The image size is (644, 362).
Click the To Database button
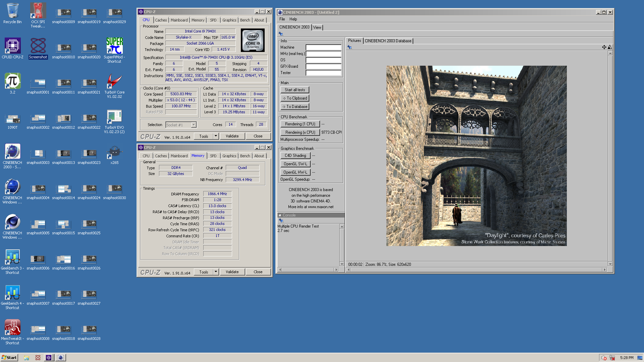pyautogui.click(x=295, y=107)
